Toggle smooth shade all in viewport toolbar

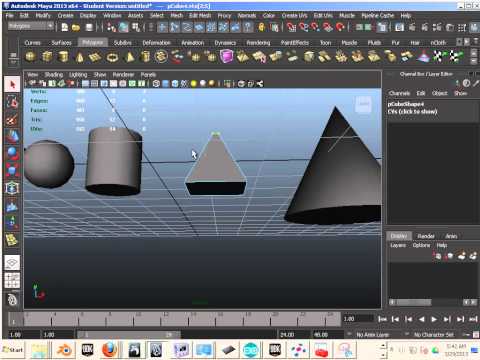[165, 84]
